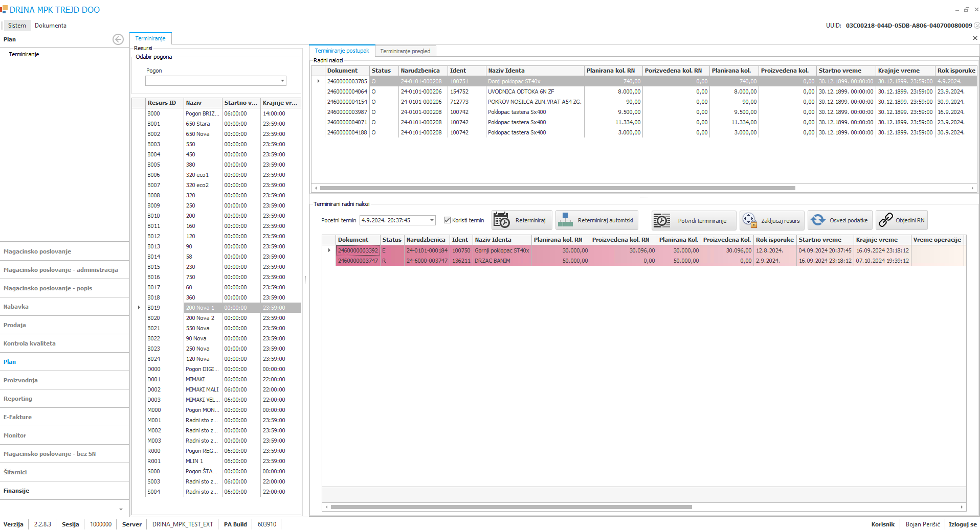This screenshot has height=530, width=980.
Task: Click the Objedini RN chain link icon
Action: point(885,220)
